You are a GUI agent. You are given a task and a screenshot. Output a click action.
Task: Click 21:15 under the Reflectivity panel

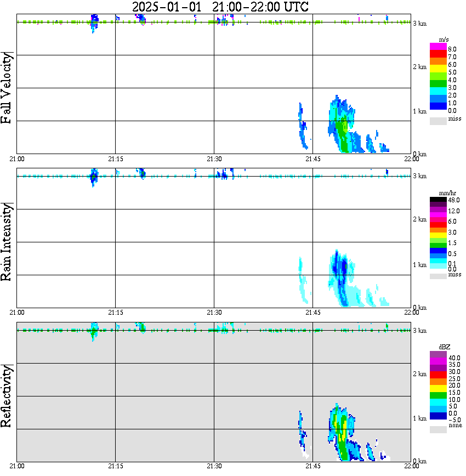pyautogui.click(x=116, y=466)
